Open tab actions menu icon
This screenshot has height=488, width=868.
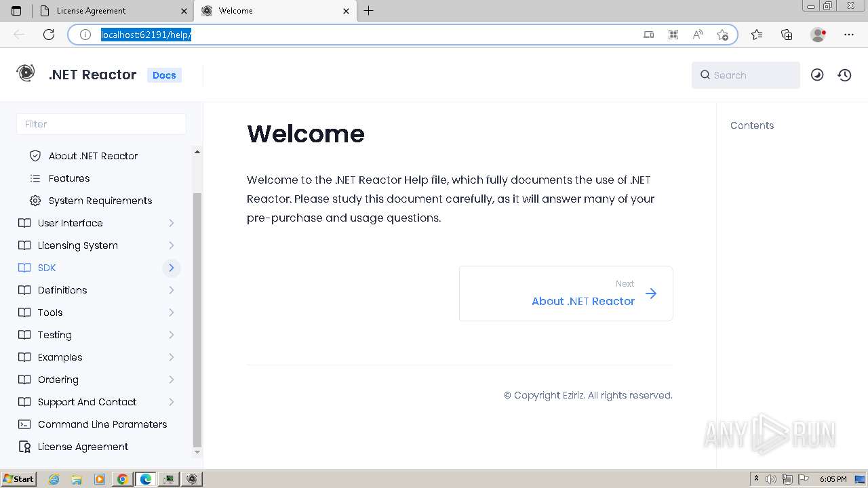pyautogui.click(x=16, y=11)
